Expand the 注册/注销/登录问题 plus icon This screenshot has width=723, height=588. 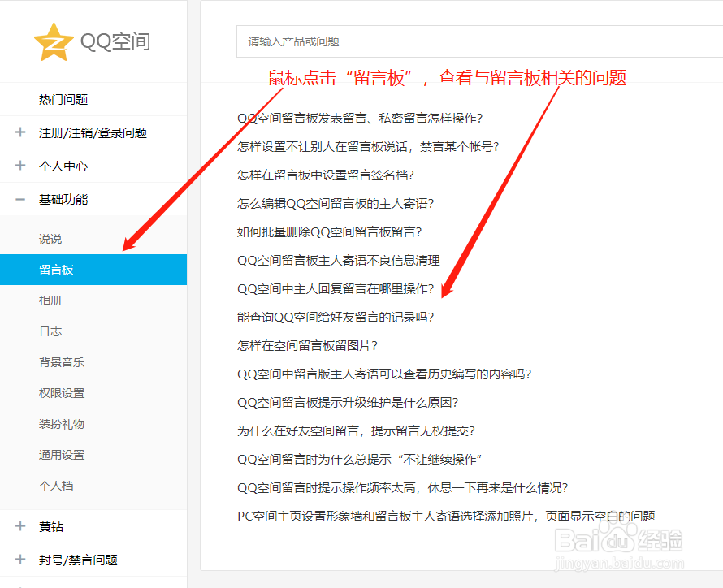tap(20, 132)
